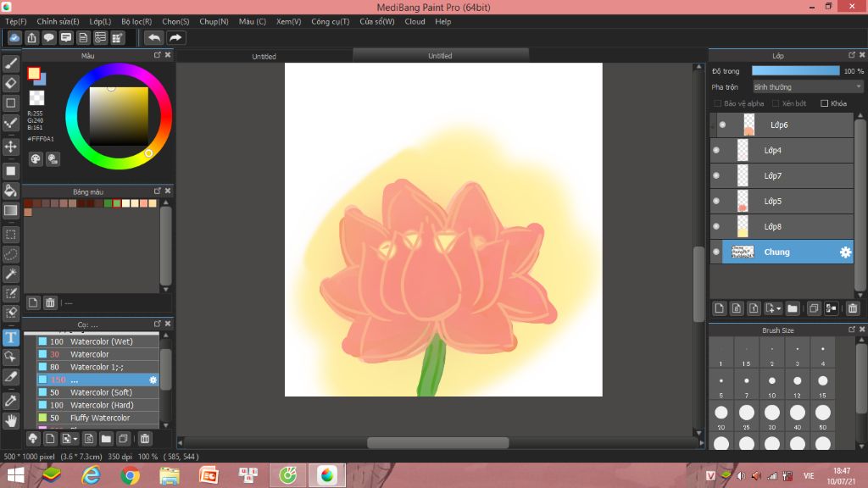Expand add-brush dropdown in brush panel
Screen dimensions: 868x488
[x=75, y=440]
